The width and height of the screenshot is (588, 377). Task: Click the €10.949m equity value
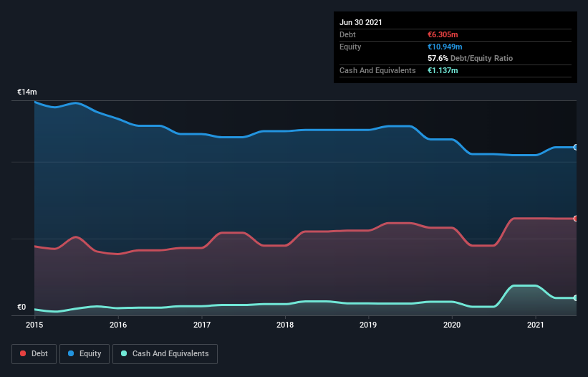[x=445, y=47]
